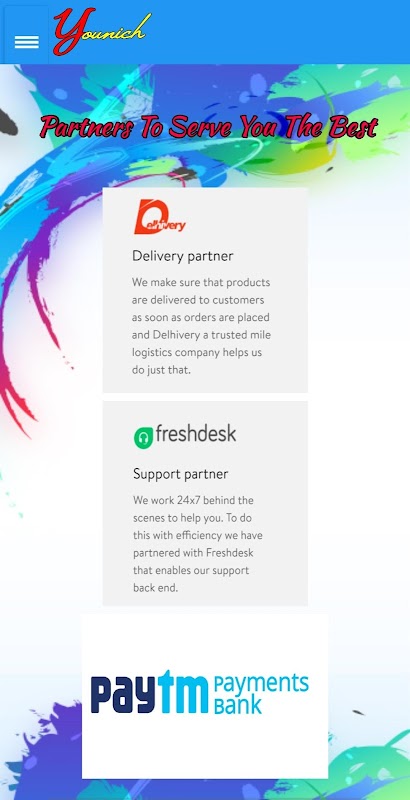This screenshot has width=410, height=800.
Task: Click the red Delhivery logo
Action: [160, 217]
